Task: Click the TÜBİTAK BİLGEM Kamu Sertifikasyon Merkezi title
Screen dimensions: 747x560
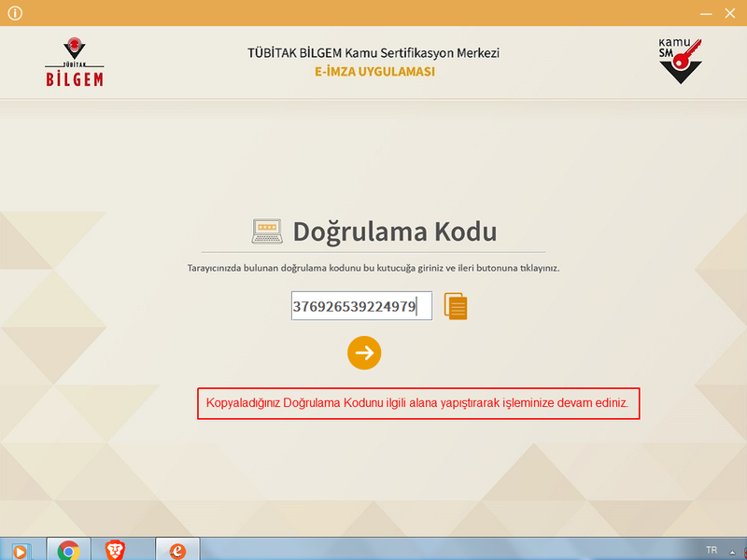Action: [x=373, y=52]
